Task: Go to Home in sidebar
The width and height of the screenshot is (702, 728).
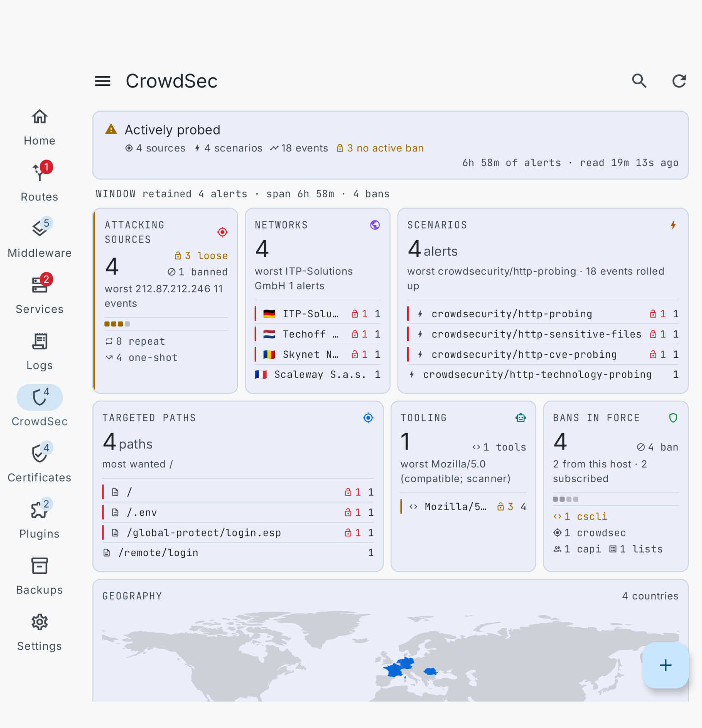Action: [39, 126]
